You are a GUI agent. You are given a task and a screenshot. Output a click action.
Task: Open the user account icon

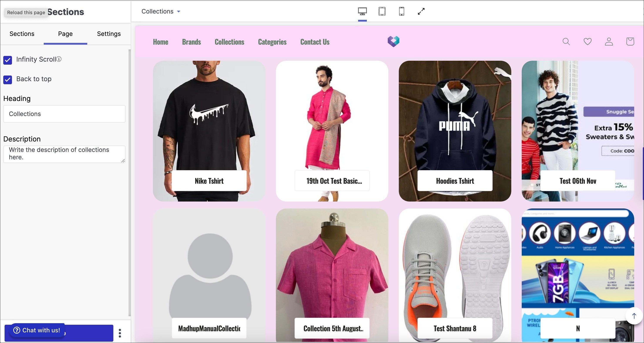609,42
